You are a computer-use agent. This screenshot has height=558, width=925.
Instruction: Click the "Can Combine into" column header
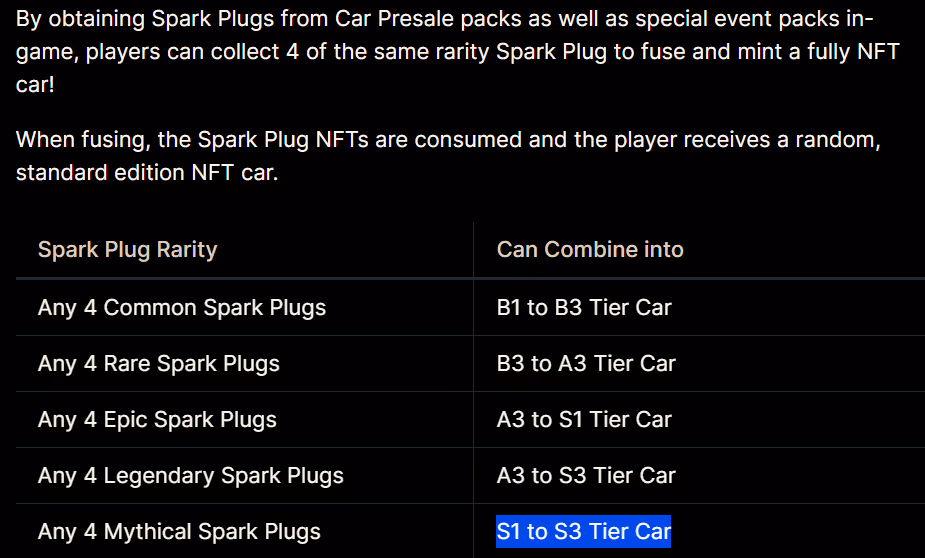[590, 250]
